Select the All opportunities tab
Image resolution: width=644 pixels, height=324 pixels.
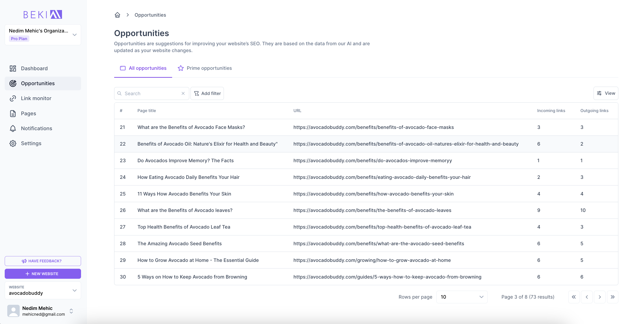click(143, 68)
